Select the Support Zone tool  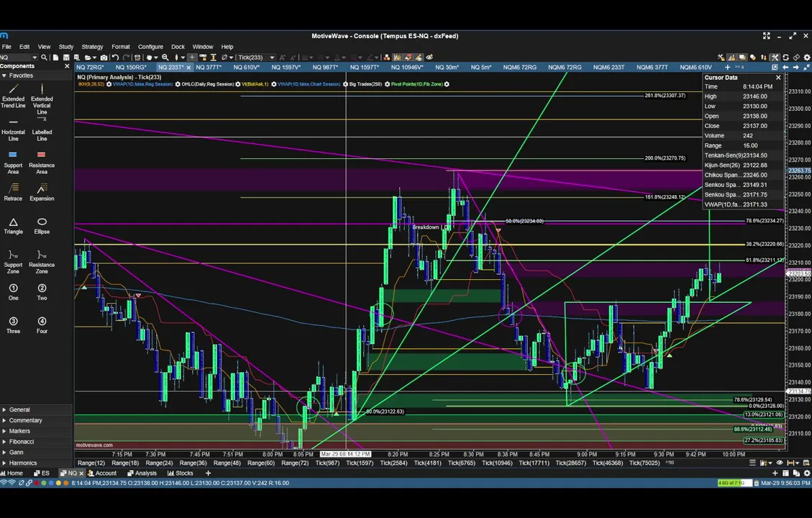pyautogui.click(x=13, y=262)
